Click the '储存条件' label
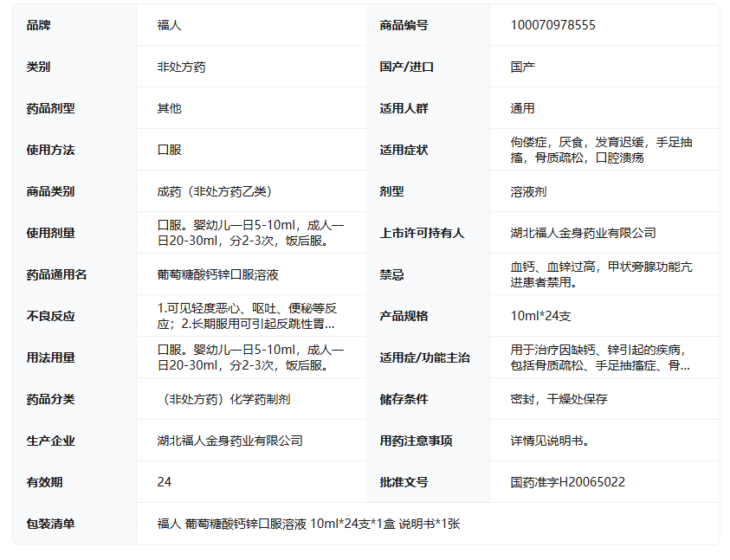 click(x=404, y=399)
